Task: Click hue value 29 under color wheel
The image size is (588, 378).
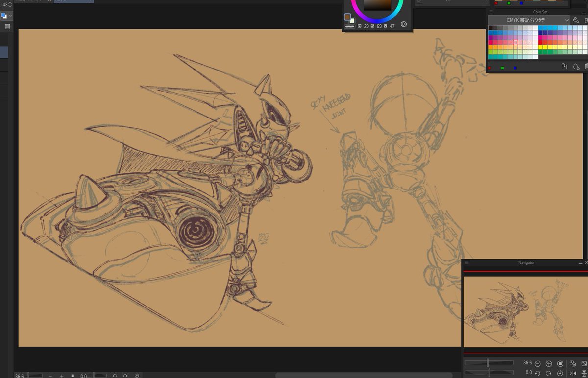Action: tap(367, 26)
